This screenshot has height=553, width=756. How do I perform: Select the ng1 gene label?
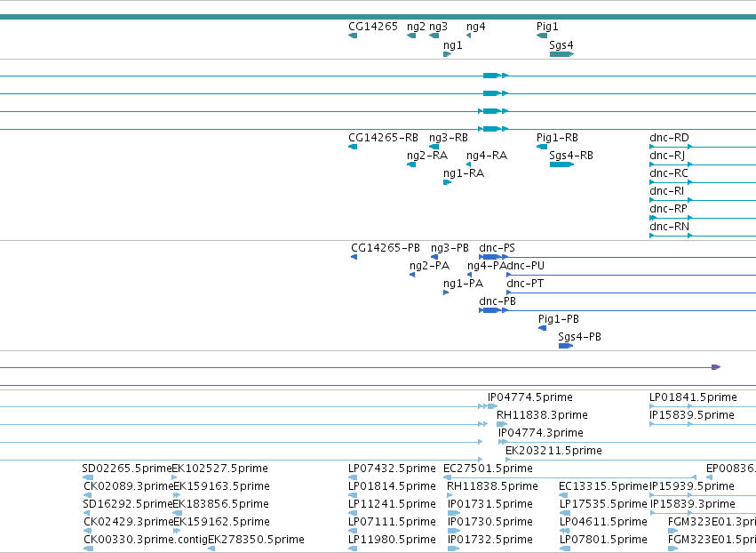453,45
